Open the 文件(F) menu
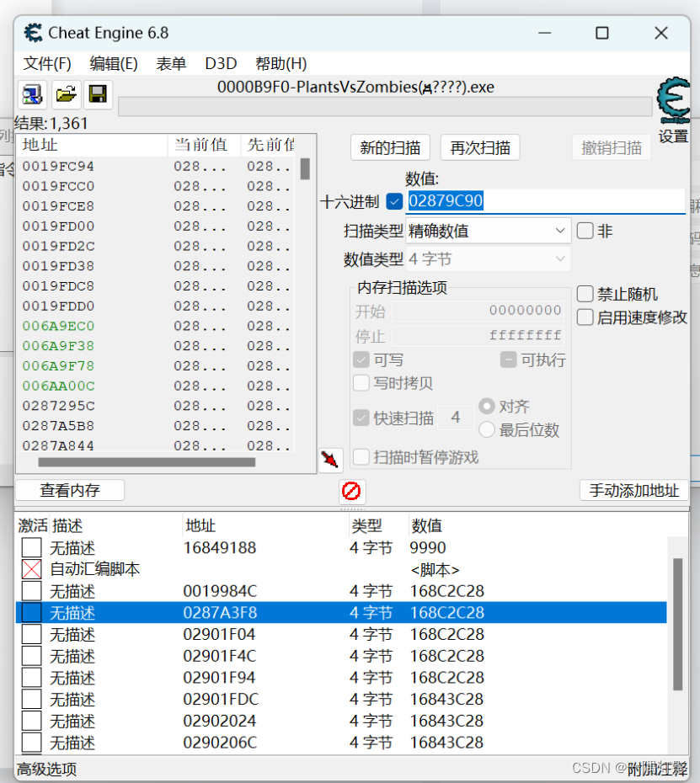 coord(47,64)
